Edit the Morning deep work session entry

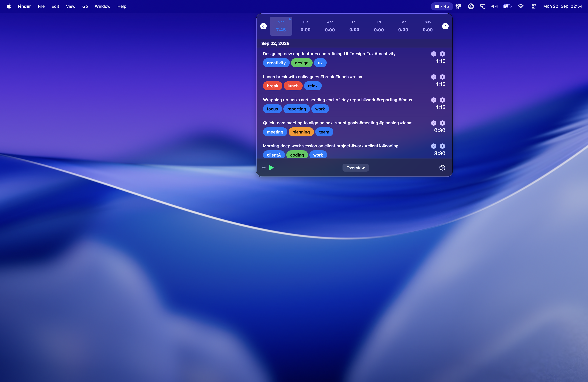pos(433,146)
